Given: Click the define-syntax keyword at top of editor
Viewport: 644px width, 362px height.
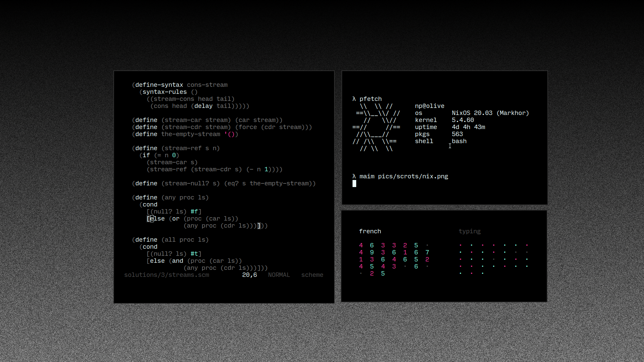Looking at the screenshot, I should 159,85.
